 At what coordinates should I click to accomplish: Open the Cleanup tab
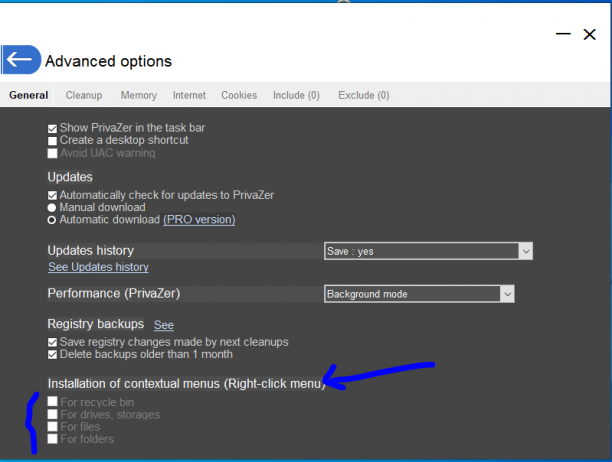[84, 95]
